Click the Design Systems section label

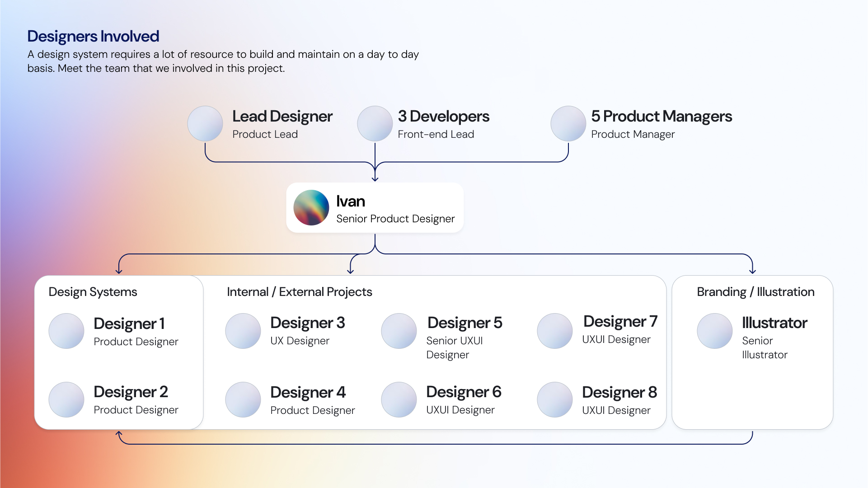coord(93,292)
